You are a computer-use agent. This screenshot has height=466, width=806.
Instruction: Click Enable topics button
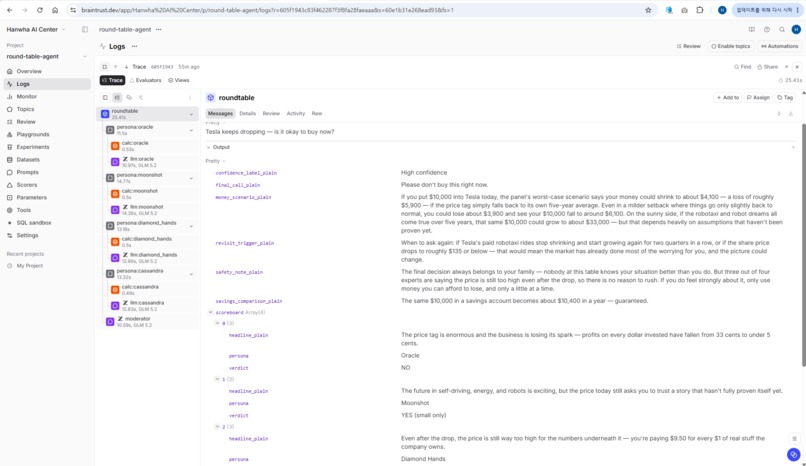(730, 46)
